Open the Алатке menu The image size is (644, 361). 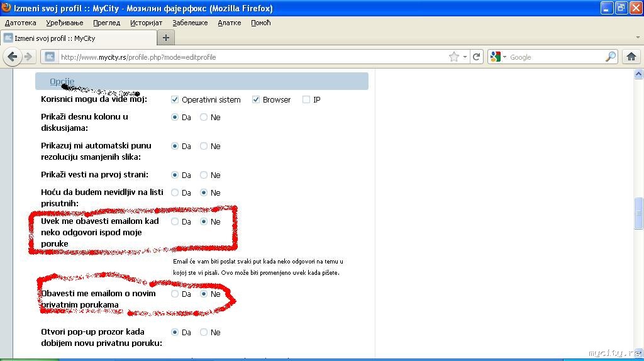tap(229, 23)
